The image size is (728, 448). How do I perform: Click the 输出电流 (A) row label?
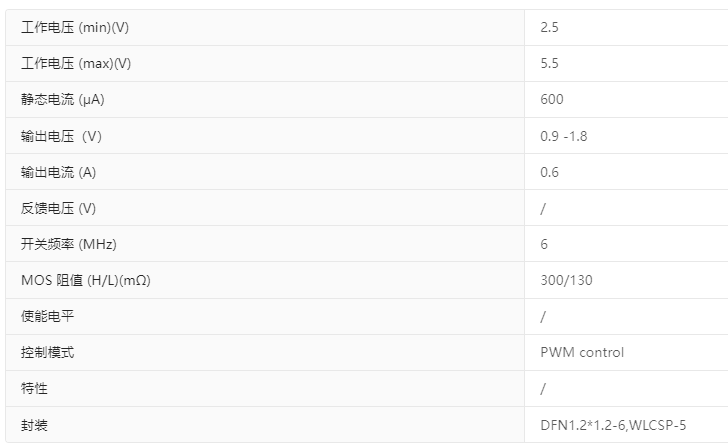point(58,172)
